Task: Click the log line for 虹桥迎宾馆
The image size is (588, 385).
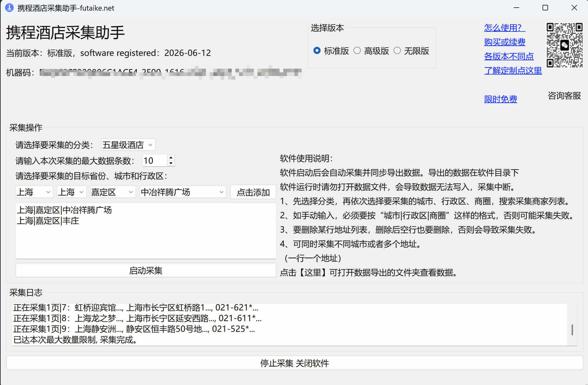Action: point(136,307)
